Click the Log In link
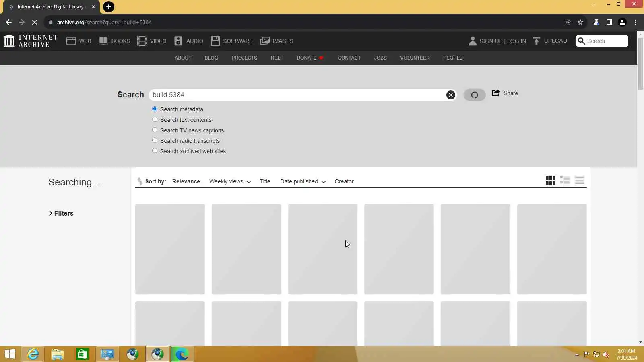 (516, 41)
